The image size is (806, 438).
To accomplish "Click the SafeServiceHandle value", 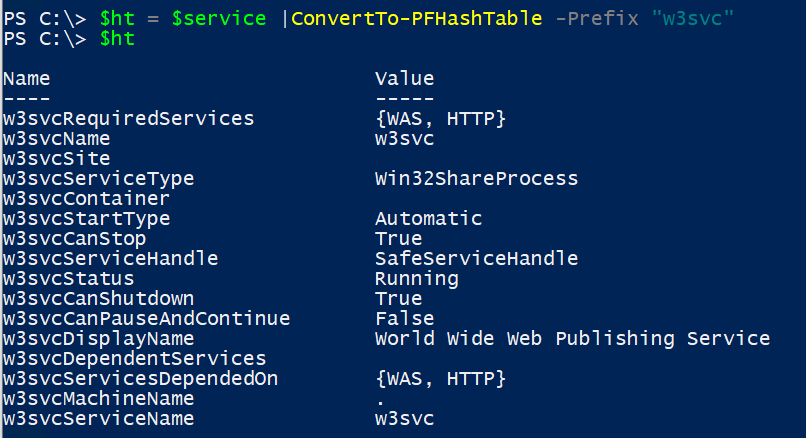I will coord(476,259).
